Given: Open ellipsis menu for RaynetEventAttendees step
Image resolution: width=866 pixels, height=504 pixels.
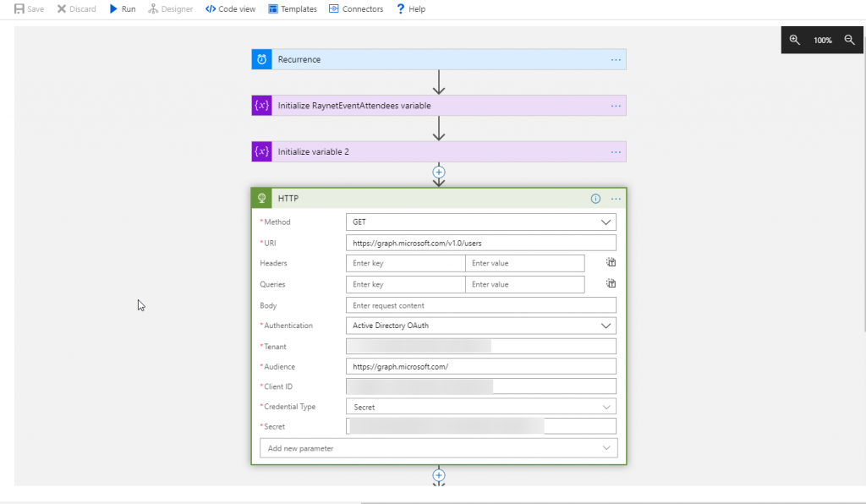Looking at the screenshot, I should tap(616, 106).
